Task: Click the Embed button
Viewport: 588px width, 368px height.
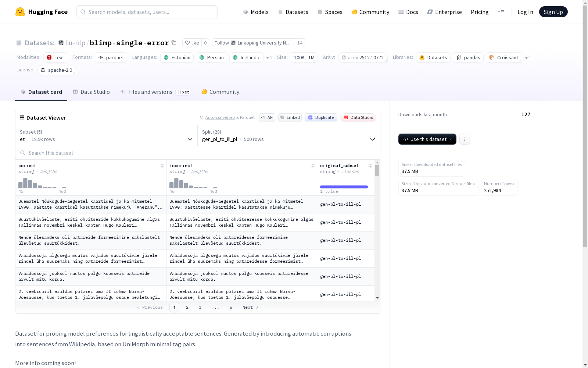Action: (290, 117)
